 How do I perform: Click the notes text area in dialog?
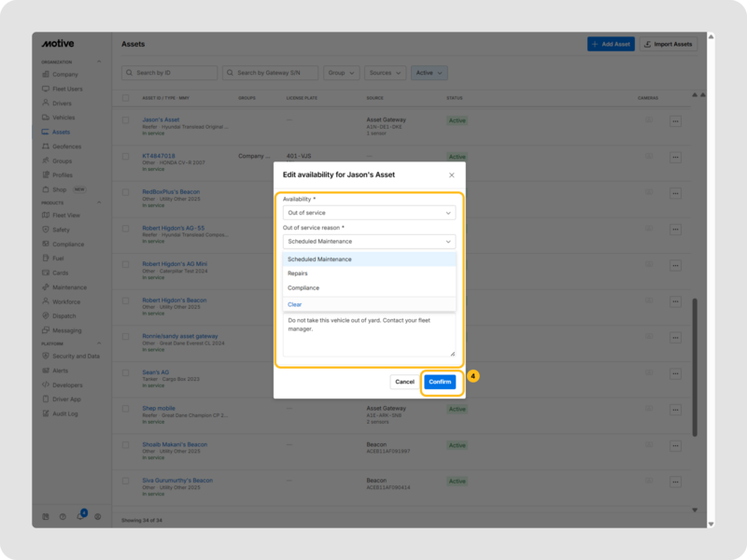coord(369,334)
